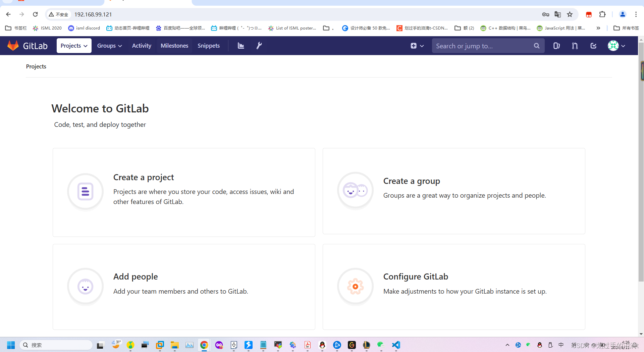Click the Configure GitLab gear icon
The image size is (644, 352).
356,287
